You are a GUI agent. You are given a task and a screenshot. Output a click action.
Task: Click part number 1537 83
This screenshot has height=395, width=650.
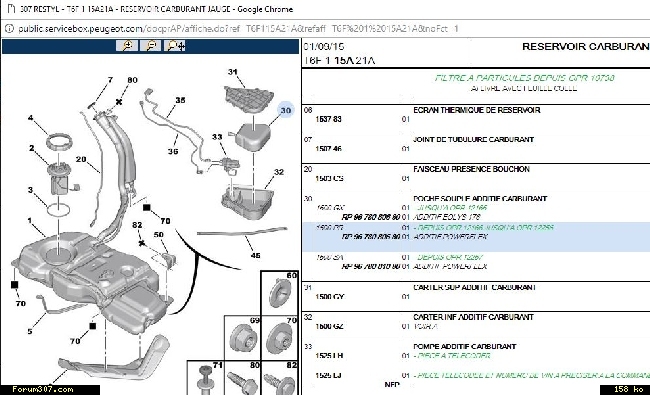(328, 119)
